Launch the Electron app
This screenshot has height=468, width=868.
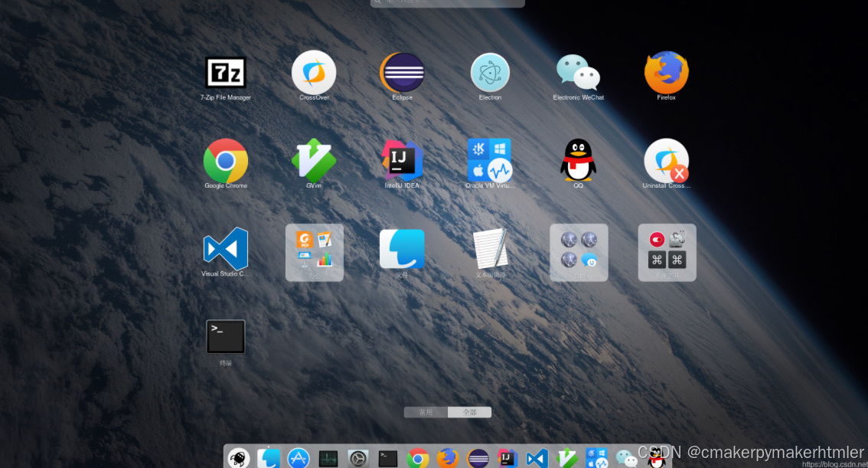(490, 73)
